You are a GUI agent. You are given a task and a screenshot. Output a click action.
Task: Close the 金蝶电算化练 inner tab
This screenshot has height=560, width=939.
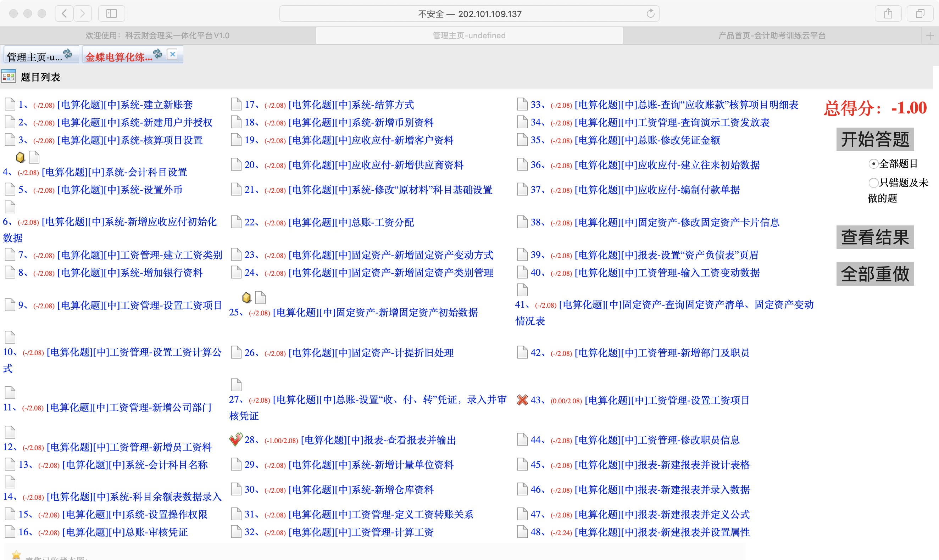[x=173, y=54]
